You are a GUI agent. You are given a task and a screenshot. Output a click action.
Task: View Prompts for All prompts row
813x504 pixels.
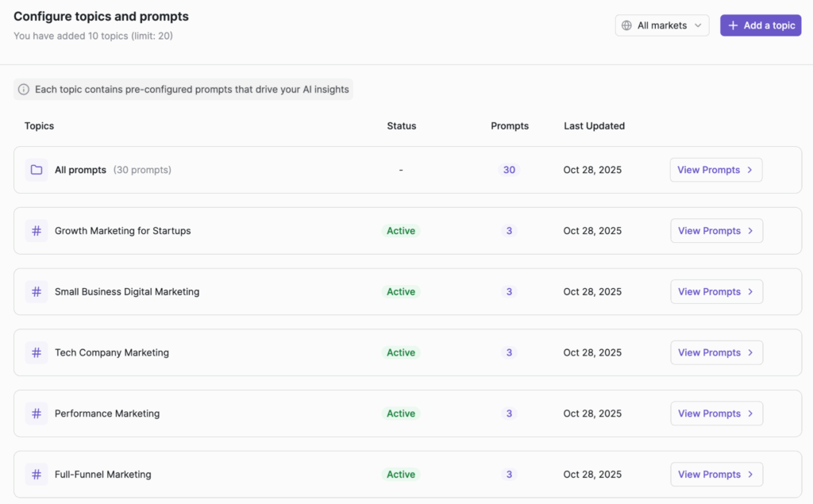click(x=715, y=170)
